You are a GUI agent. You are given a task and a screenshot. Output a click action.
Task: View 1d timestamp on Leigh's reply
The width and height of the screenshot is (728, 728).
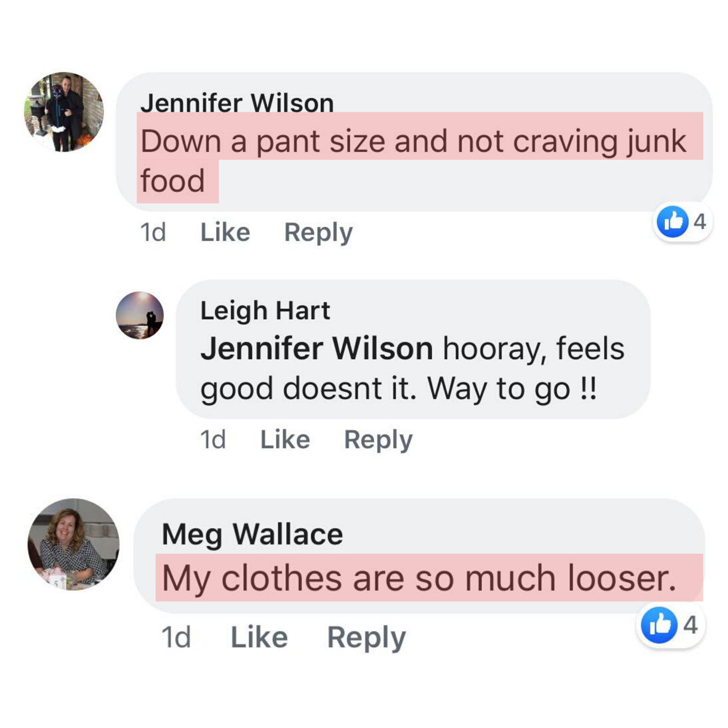click(x=213, y=439)
